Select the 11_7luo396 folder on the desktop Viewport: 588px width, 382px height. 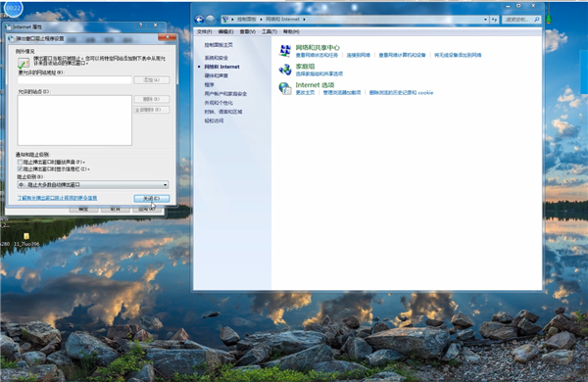(26, 240)
